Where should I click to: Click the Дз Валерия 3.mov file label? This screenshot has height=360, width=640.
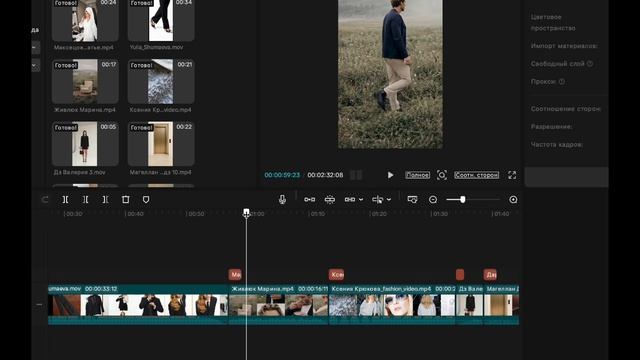80,172
